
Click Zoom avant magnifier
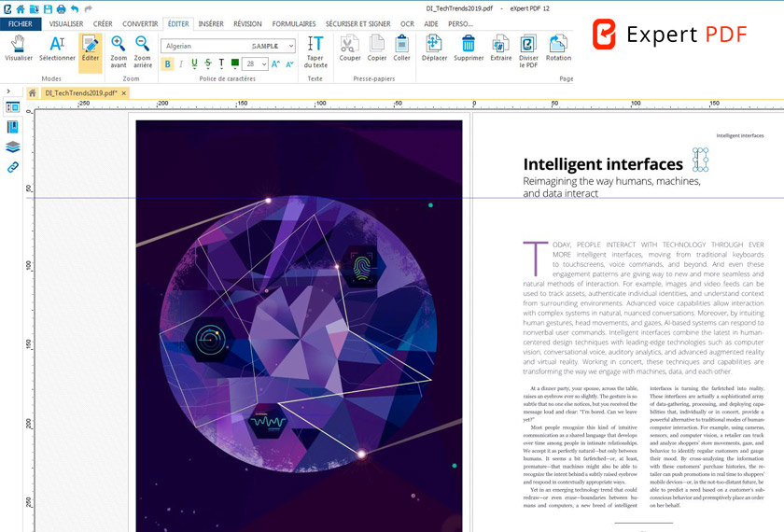coord(119,51)
